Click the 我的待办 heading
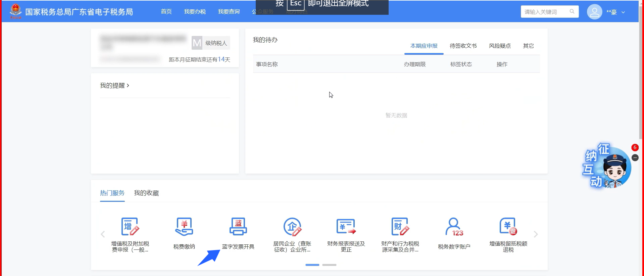This screenshot has height=276, width=644. [265, 40]
